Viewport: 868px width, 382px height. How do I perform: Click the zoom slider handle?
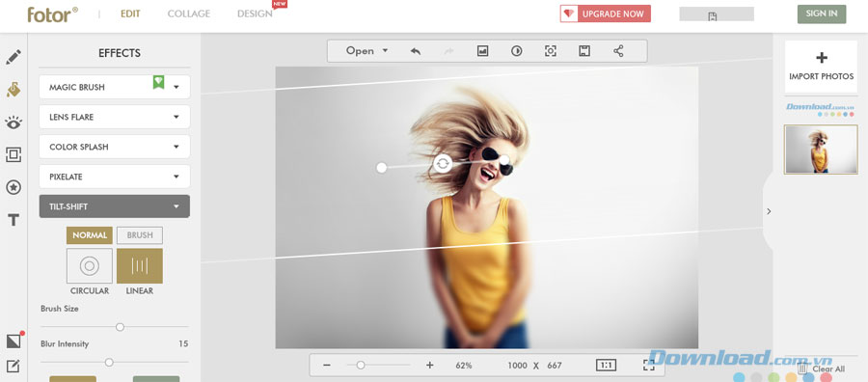(x=361, y=366)
